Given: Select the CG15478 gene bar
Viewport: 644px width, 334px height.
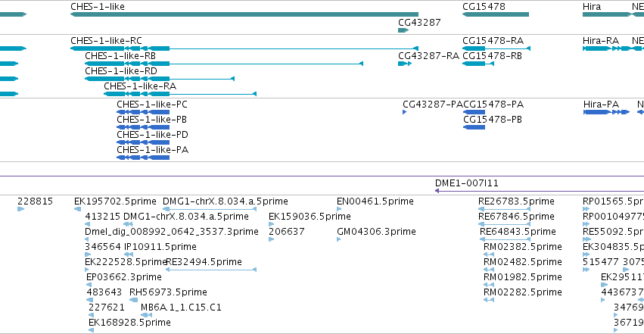Looking at the screenshot, I should click(496, 14).
